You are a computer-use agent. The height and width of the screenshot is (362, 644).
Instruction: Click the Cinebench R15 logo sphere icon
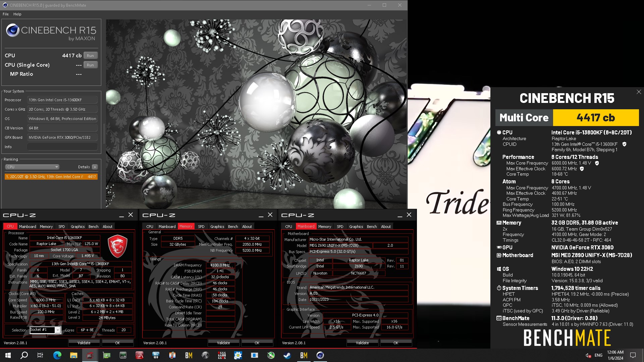coord(13,31)
